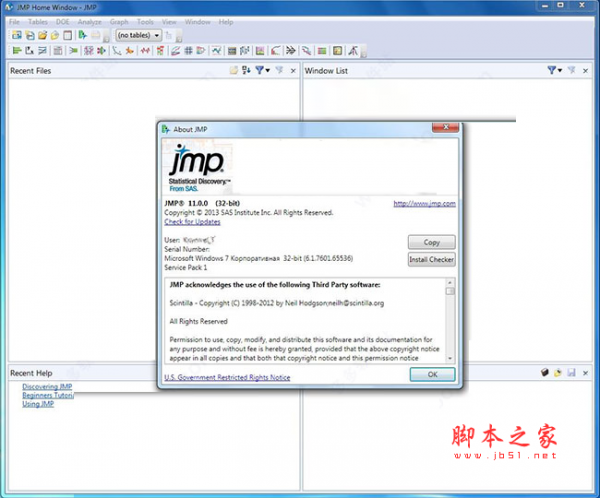Close the Recent Help panel
The height and width of the screenshot is (498, 600).
click(585, 373)
